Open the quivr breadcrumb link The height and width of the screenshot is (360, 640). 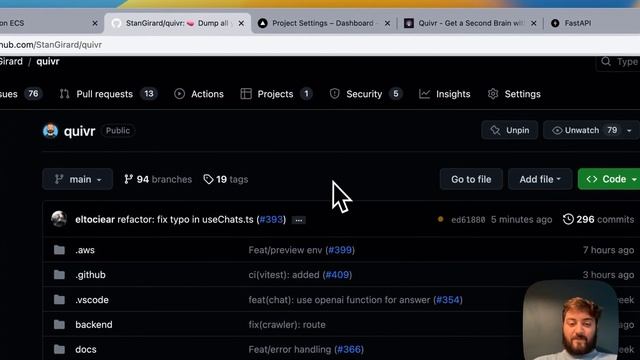coord(48,62)
